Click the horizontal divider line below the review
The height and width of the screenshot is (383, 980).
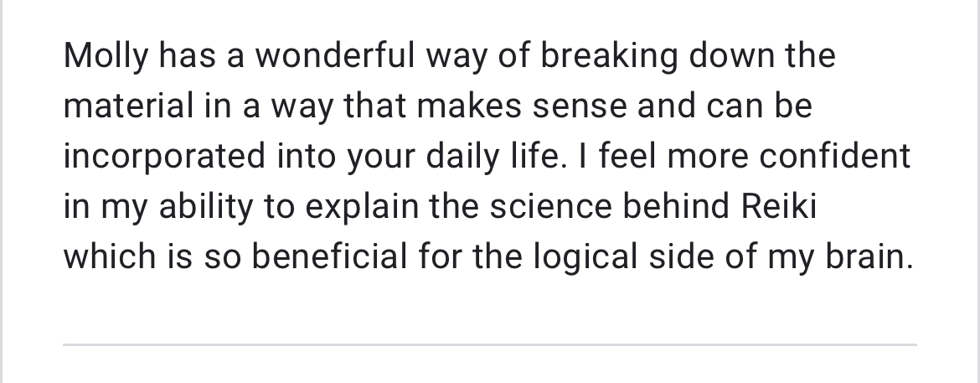point(489,344)
